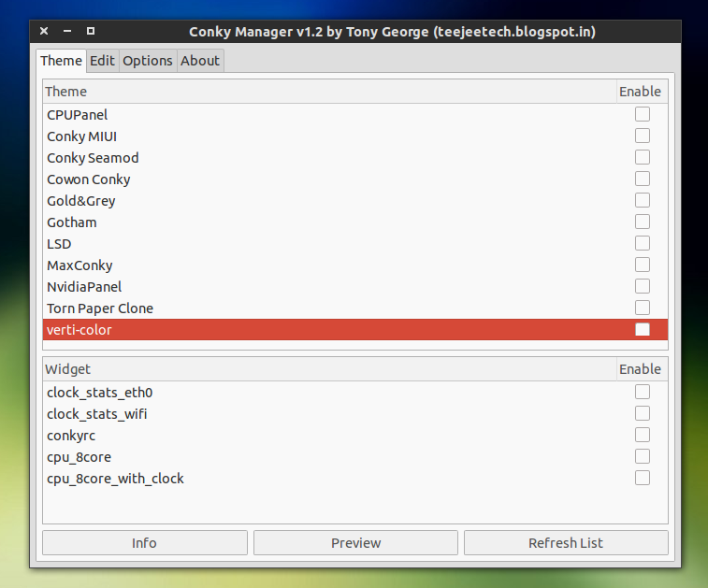
Task: Toggle the cpu_8core widget checkbox
Action: [x=643, y=456]
